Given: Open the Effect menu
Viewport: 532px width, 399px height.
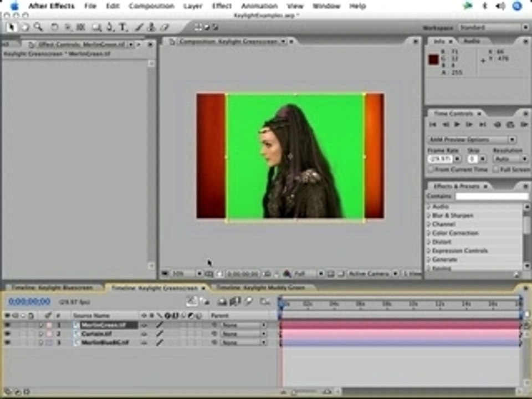Looking at the screenshot, I should (x=222, y=6).
